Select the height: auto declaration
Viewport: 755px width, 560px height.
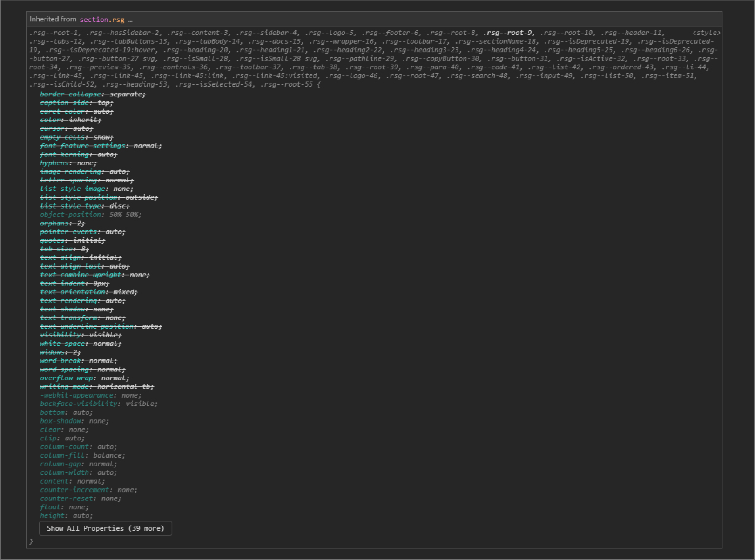pyautogui.click(x=67, y=516)
